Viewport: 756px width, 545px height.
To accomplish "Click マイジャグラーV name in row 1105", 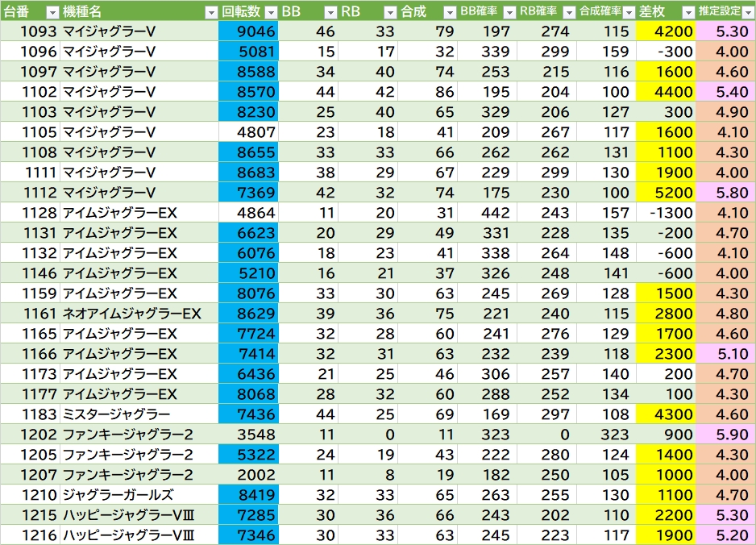I will pos(139,132).
